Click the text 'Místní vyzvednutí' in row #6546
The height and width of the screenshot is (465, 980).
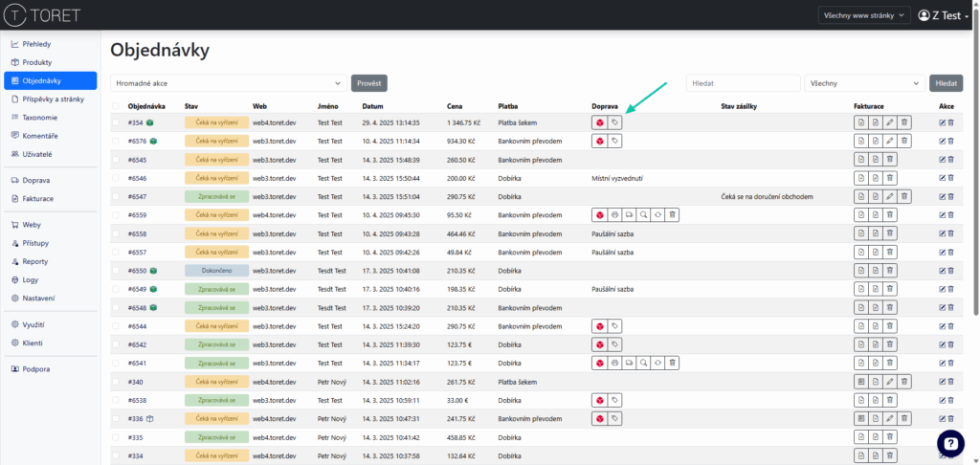[x=617, y=178]
